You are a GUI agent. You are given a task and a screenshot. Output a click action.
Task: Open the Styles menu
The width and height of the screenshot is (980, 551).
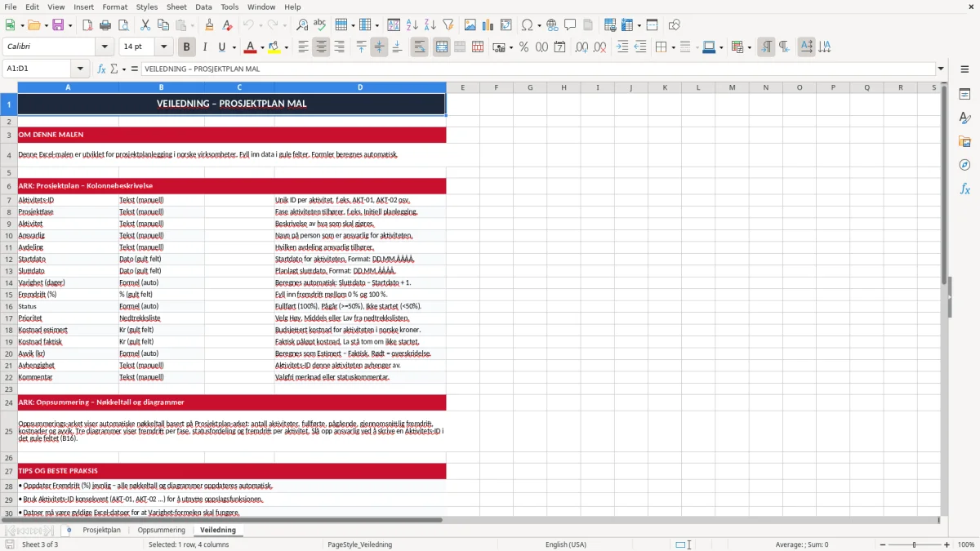[x=147, y=7]
